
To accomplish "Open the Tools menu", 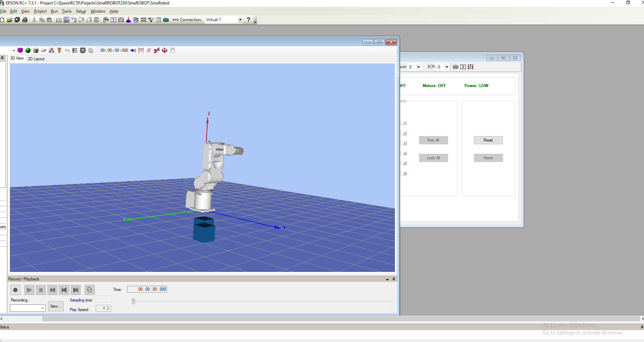I will (67, 11).
